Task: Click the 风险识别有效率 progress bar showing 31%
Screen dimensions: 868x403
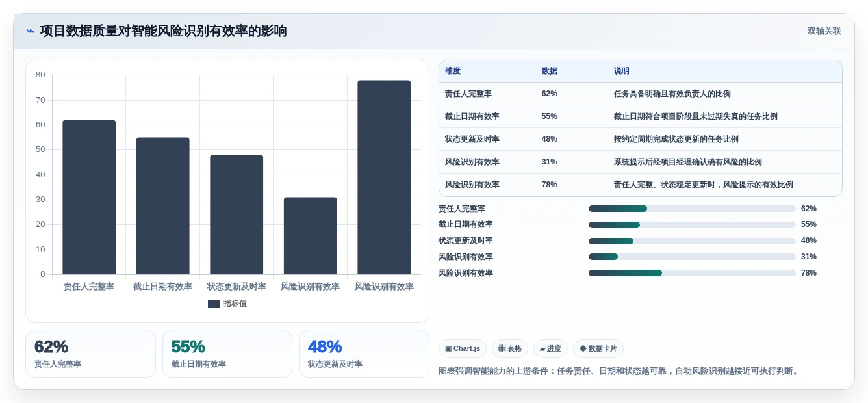Action: point(692,257)
